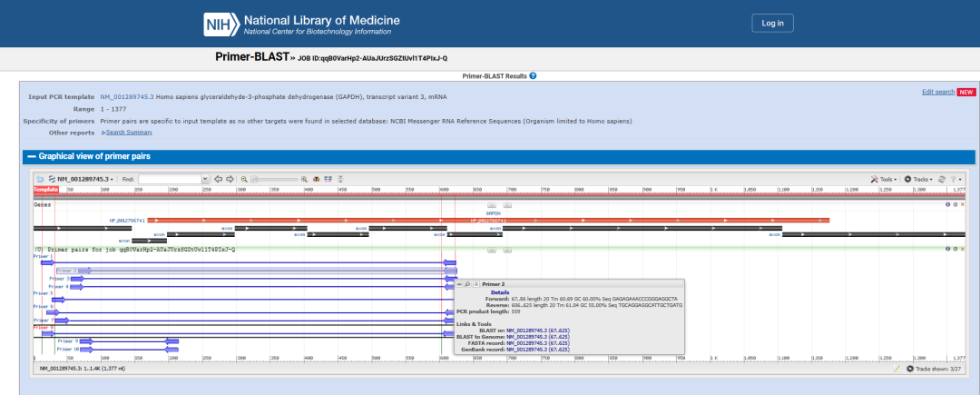Click the Primer pairs track previous-feature arrow

[491, 250]
